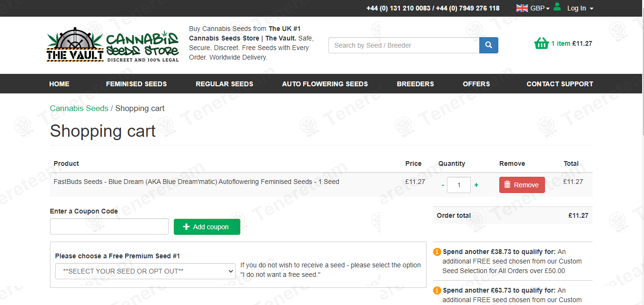The width and height of the screenshot is (644, 305).
Task: Focus the coupon code input field
Action: (x=109, y=226)
